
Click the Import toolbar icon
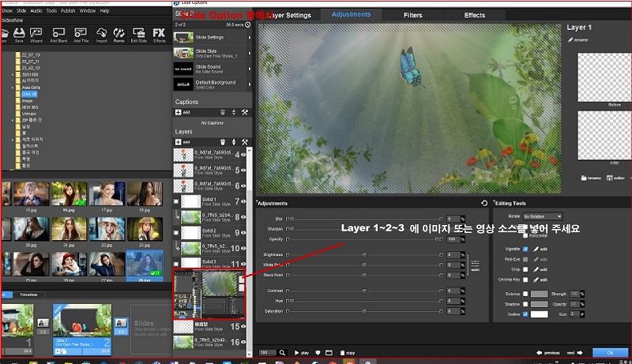pyautogui.click(x=100, y=33)
